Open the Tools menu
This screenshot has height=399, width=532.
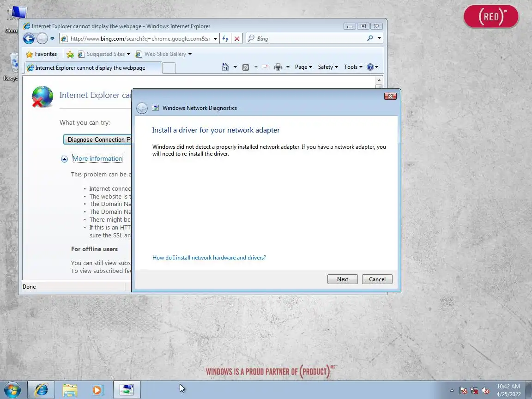(x=353, y=67)
